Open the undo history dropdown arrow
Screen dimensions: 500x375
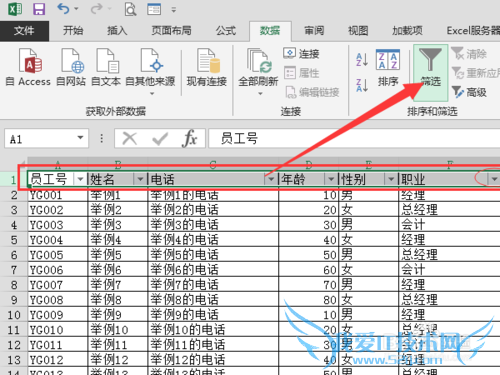[76, 9]
